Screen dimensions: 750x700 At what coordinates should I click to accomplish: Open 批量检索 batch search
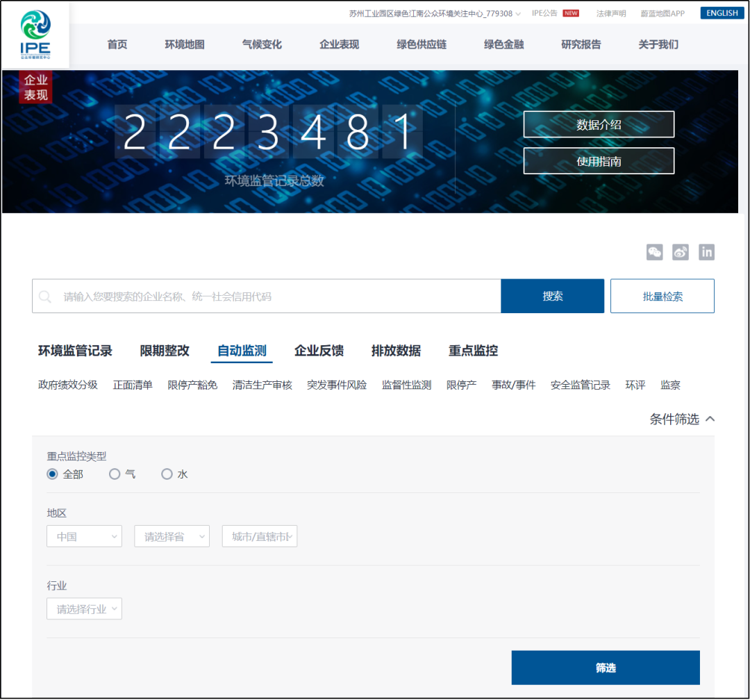click(662, 296)
